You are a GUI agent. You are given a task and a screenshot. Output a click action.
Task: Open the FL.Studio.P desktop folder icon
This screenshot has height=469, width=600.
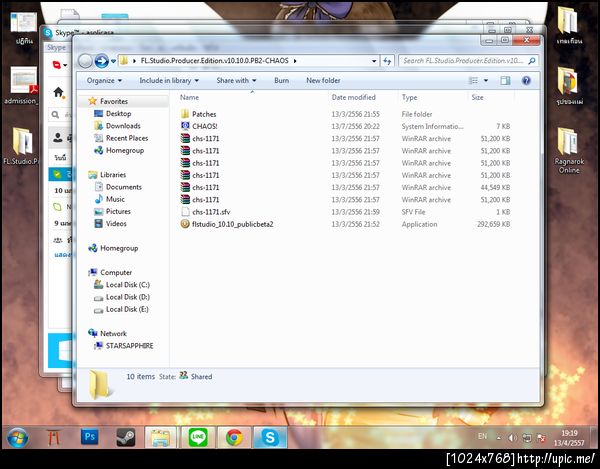21,146
